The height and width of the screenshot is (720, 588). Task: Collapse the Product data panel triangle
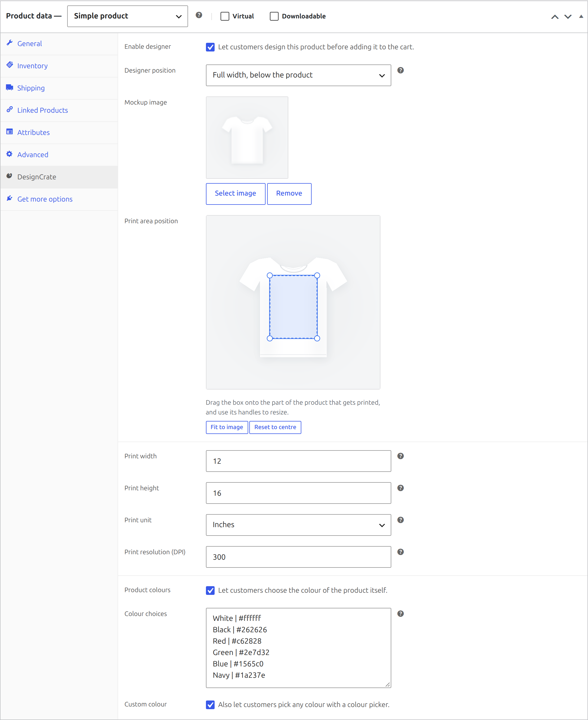[x=581, y=16]
